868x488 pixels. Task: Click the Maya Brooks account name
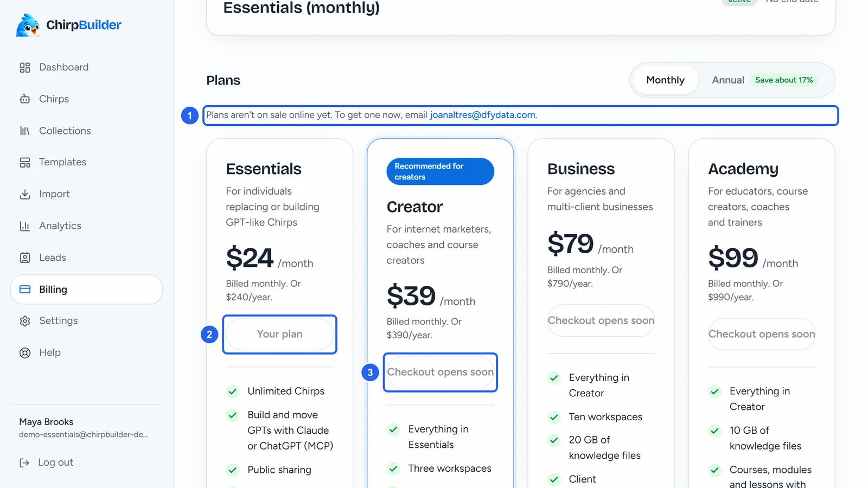coord(46,422)
